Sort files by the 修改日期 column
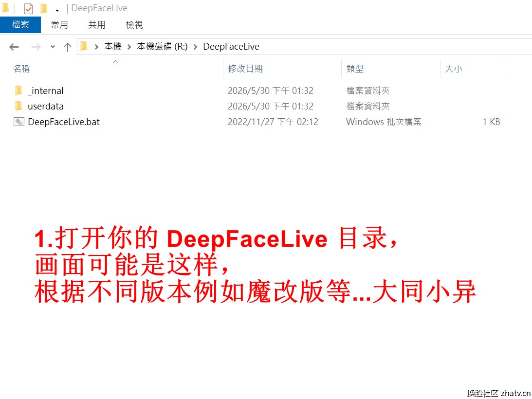532x399 pixels. 245,69
